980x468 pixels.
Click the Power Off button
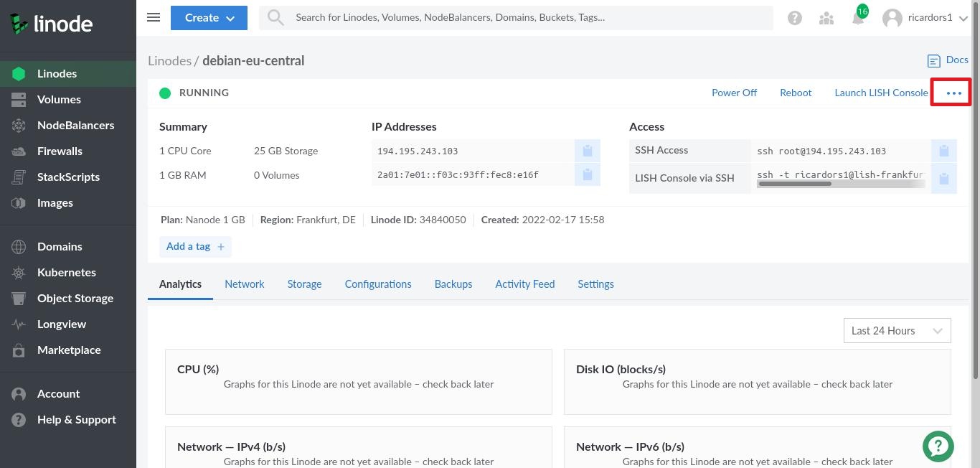click(734, 93)
